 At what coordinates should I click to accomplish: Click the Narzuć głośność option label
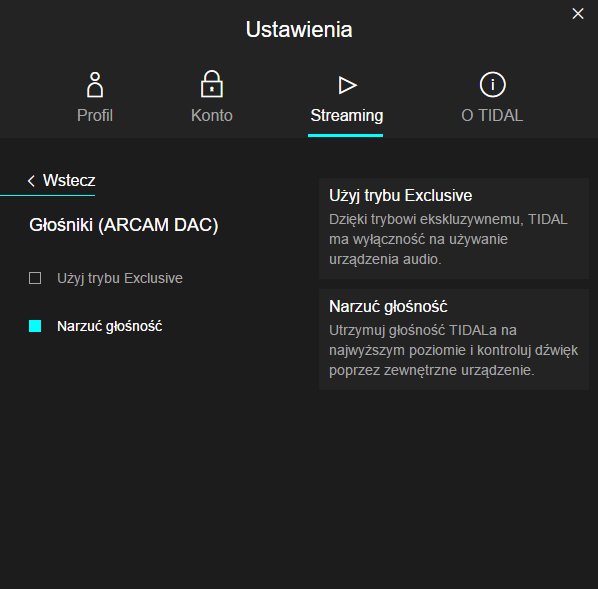[x=109, y=327]
